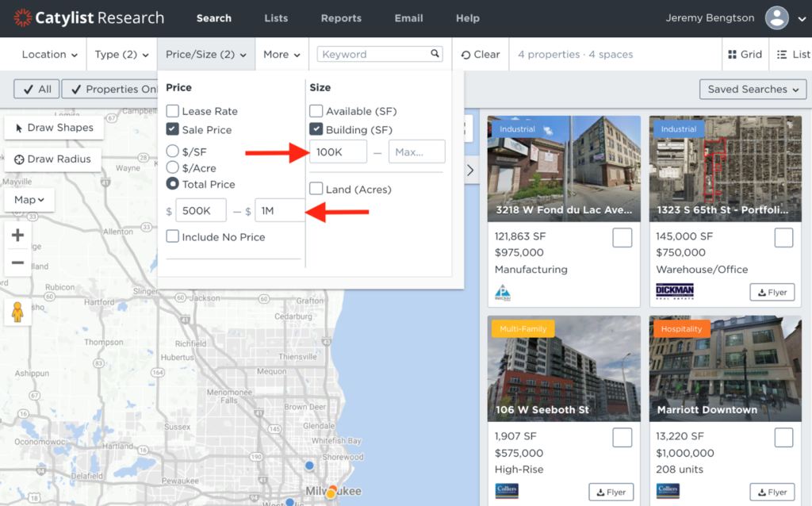Enable the Lease Rate checkbox

pos(172,111)
